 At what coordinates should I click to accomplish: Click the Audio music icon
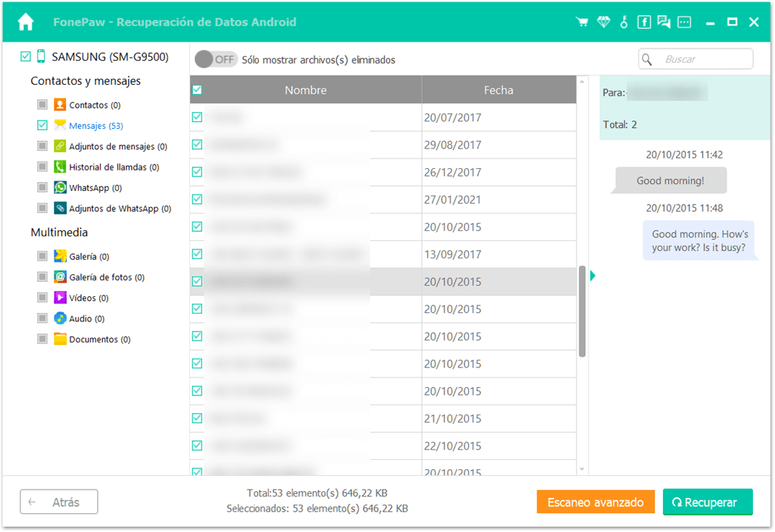coord(60,318)
